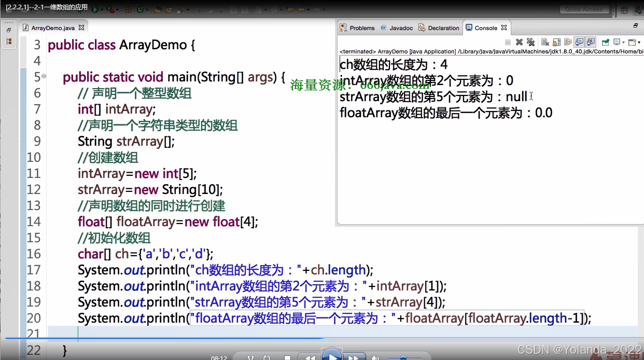Mute the video with the speaker icon
644x360 pixels.
[x=375, y=357]
